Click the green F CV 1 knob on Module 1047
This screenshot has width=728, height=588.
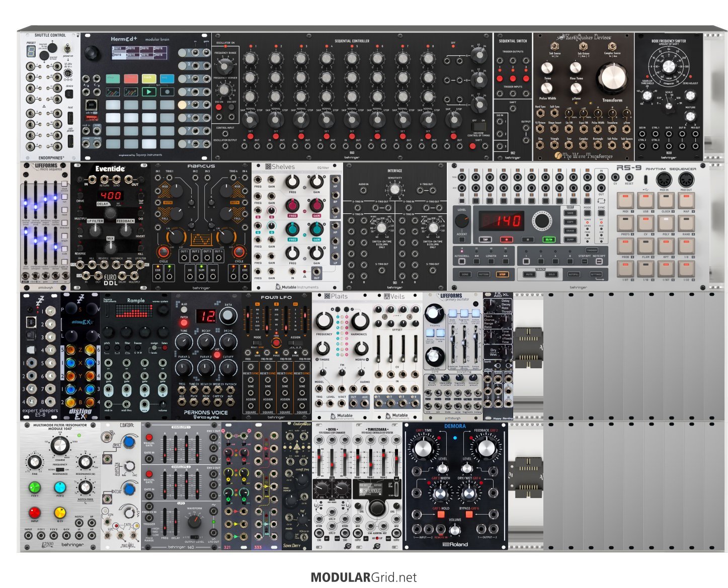pyautogui.click(x=34, y=487)
